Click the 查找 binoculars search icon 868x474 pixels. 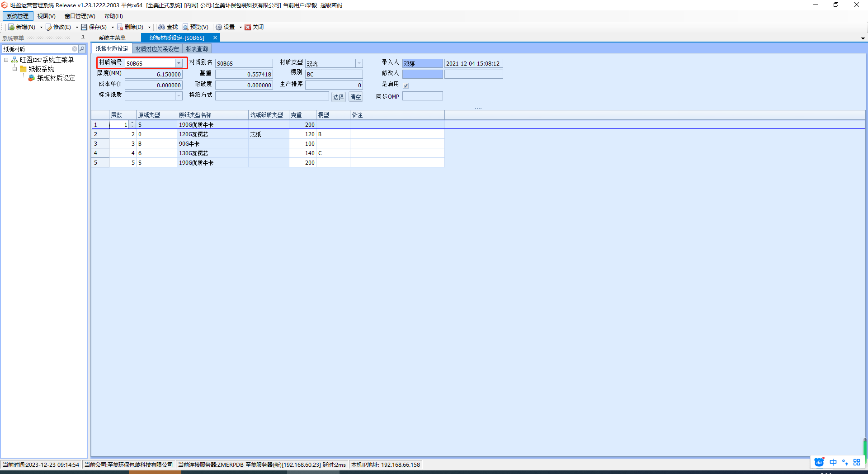point(161,27)
